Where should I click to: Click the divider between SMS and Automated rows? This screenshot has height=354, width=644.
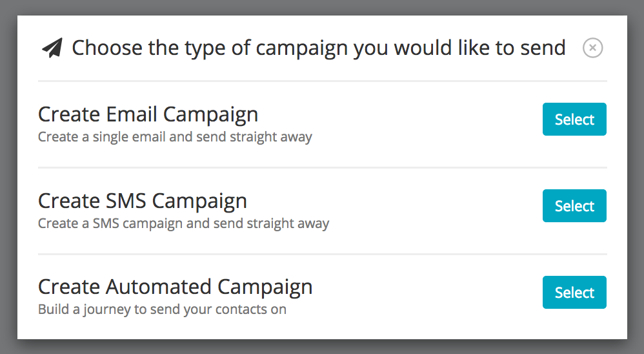[323, 254]
